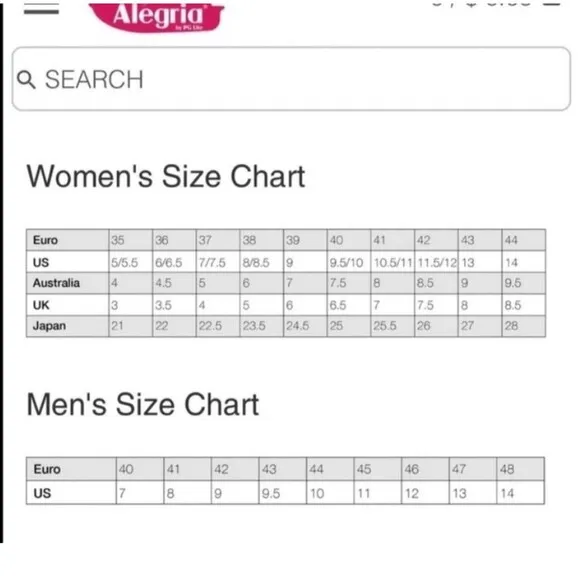
Task: Select the women's US 10.5/11 cell
Action: click(x=392, y=262)
